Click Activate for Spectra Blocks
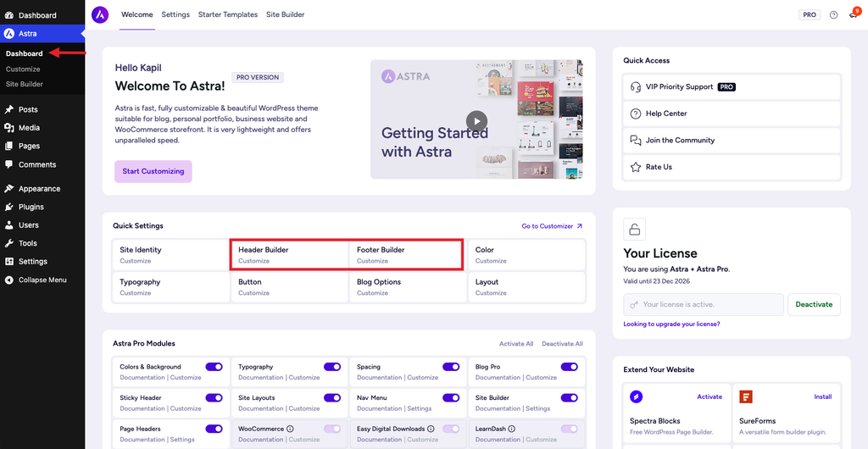This screenshot has width=868, height=449. coord(709,396)
